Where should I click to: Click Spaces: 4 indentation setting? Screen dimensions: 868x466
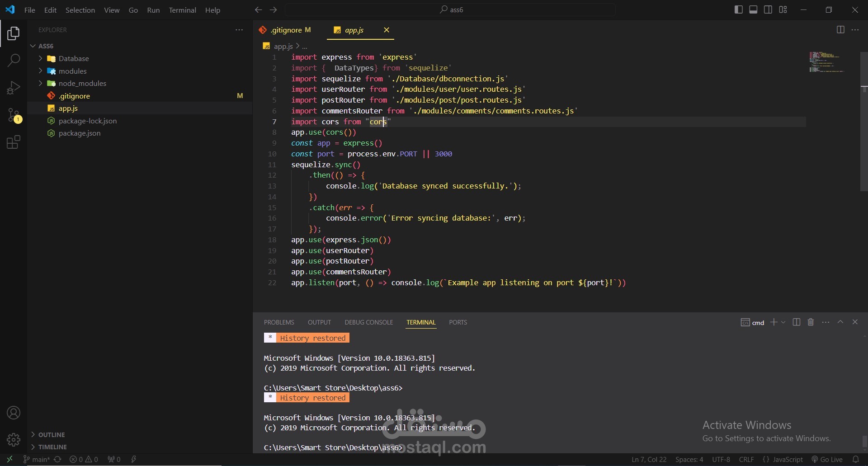click(x=689, y=459)
